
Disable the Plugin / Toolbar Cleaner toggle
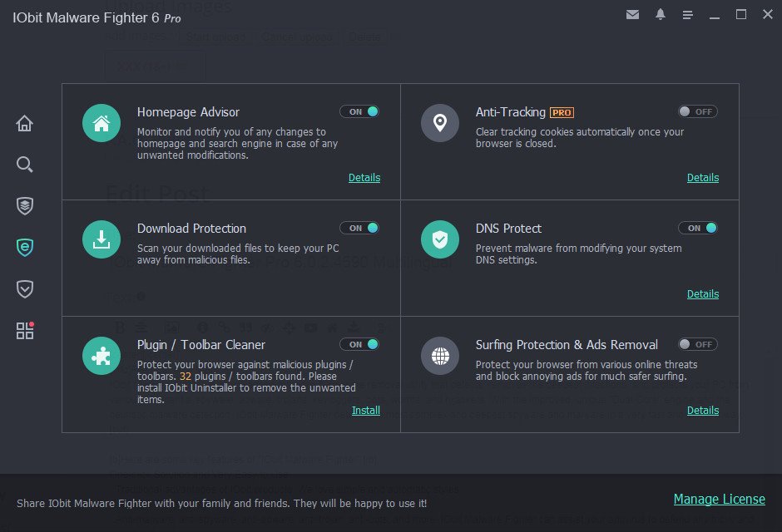359,344
